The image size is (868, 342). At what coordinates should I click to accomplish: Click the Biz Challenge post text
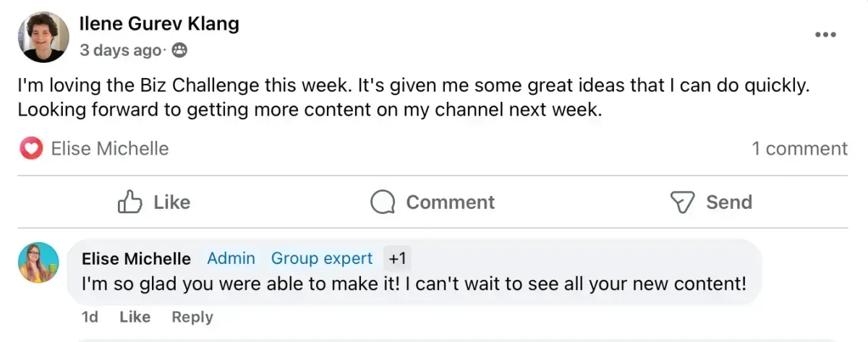point(412,97)
